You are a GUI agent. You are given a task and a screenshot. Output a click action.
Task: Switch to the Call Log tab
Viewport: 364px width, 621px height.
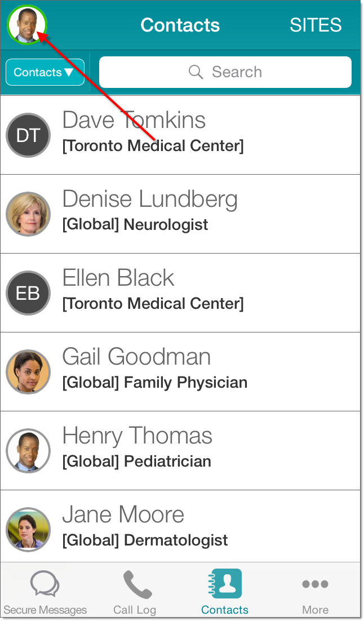tap(135, 592)
